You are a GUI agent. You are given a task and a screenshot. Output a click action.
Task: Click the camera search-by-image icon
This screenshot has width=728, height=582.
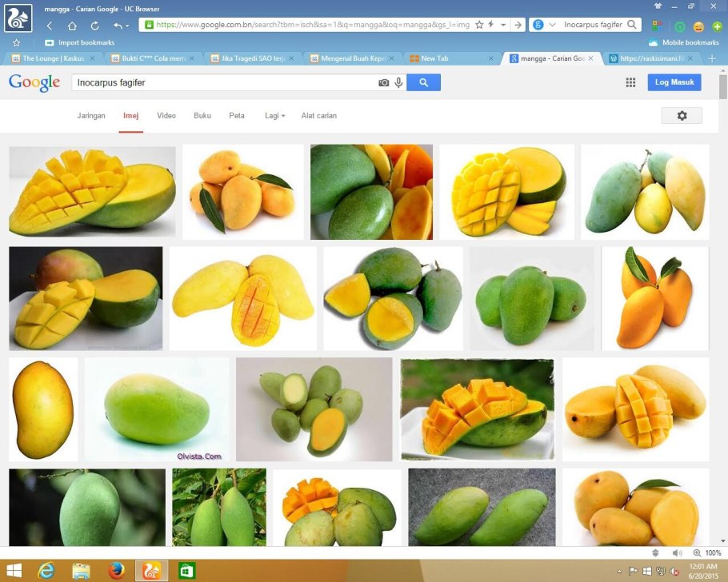point(383,82)
